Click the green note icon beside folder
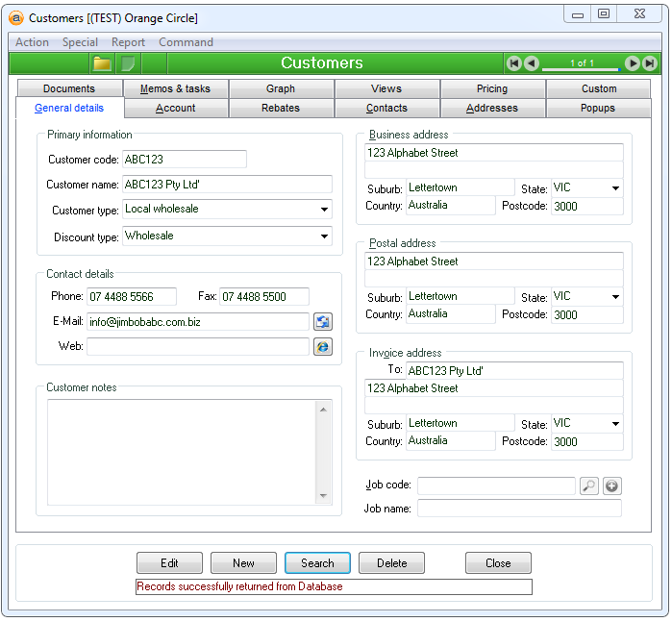 click(x=128, y=63)
